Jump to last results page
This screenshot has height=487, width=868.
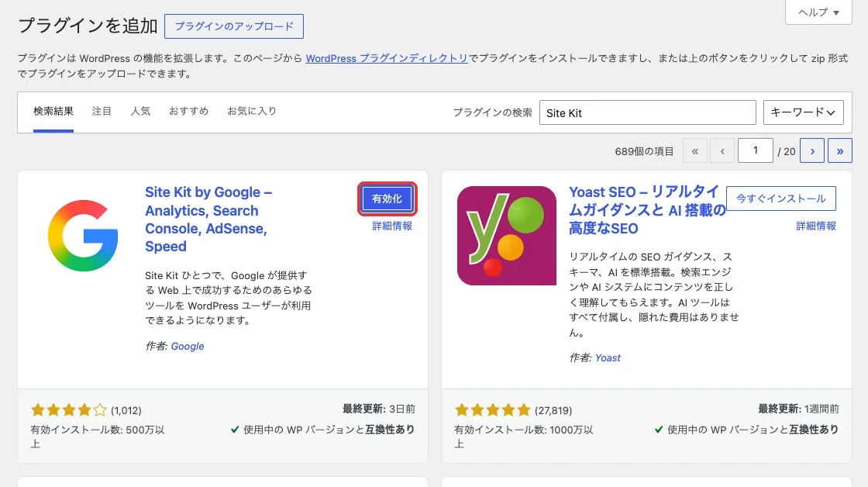(x=840, y=150)
